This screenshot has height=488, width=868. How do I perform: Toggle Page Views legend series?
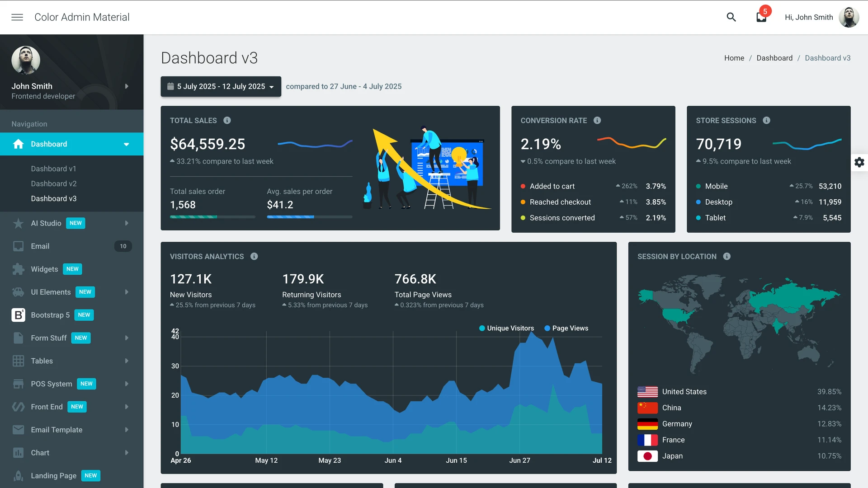[566, 328]
